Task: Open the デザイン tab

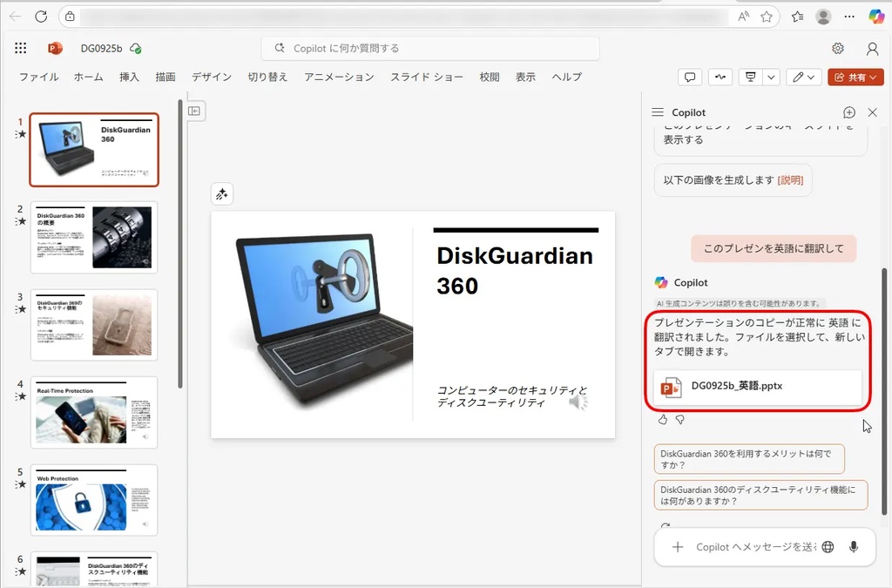Action: click(212, 77)
